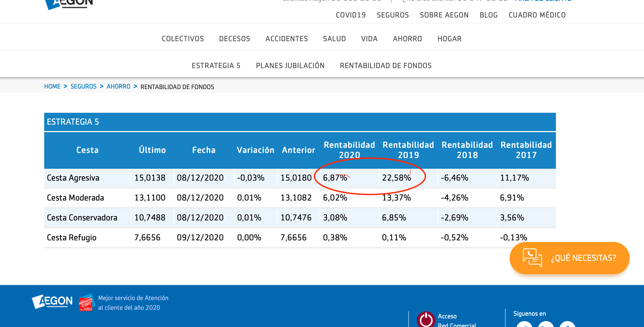The image size is (644, 327).
Task: Click the 11,17% cell for Cesta Agresiva
Action: [514, 178]
